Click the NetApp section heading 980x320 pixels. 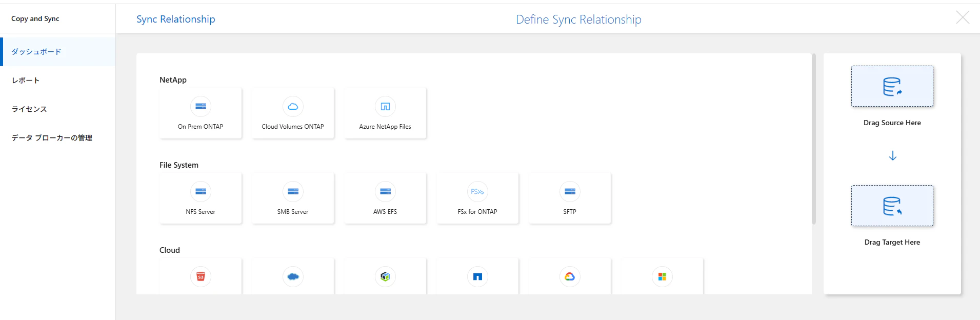click(x=173, y=80)
